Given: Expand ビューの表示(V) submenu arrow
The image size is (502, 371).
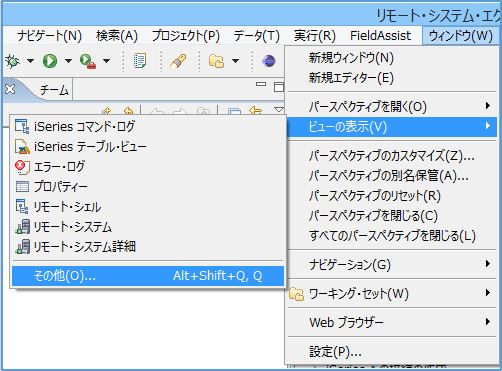Looking at the screenshot, I should (x=488, y=126).
